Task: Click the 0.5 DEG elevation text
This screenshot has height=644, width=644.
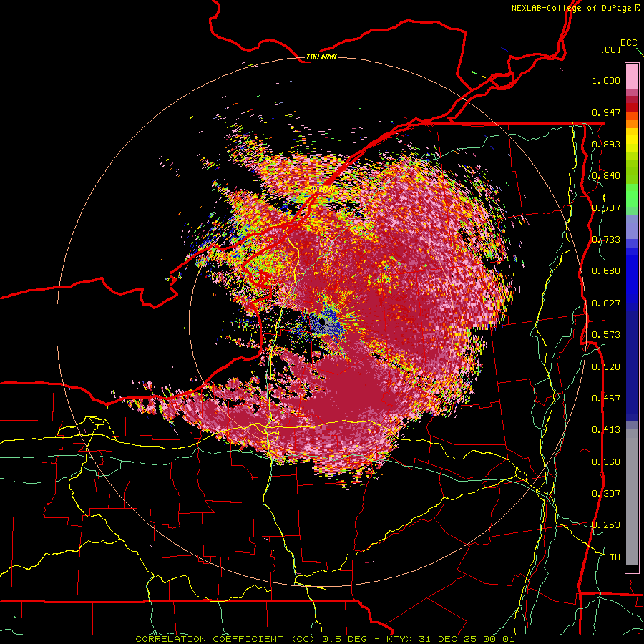Action: 346,639
